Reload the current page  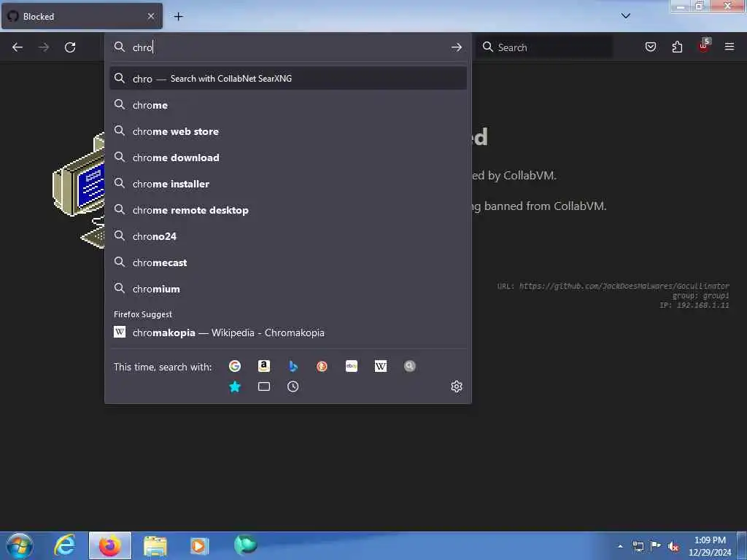(70, 47)
